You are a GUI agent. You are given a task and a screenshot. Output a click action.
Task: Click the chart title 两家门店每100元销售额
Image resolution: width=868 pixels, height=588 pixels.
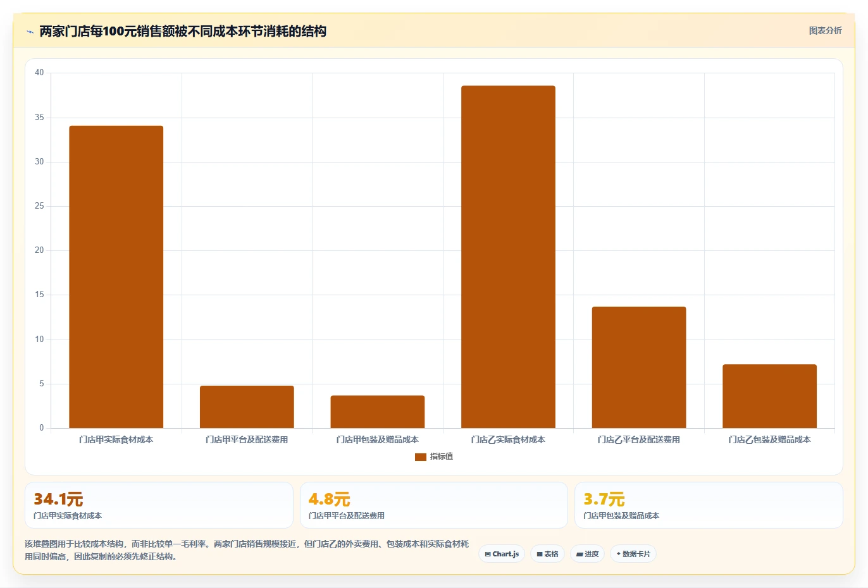click(183, 31)
